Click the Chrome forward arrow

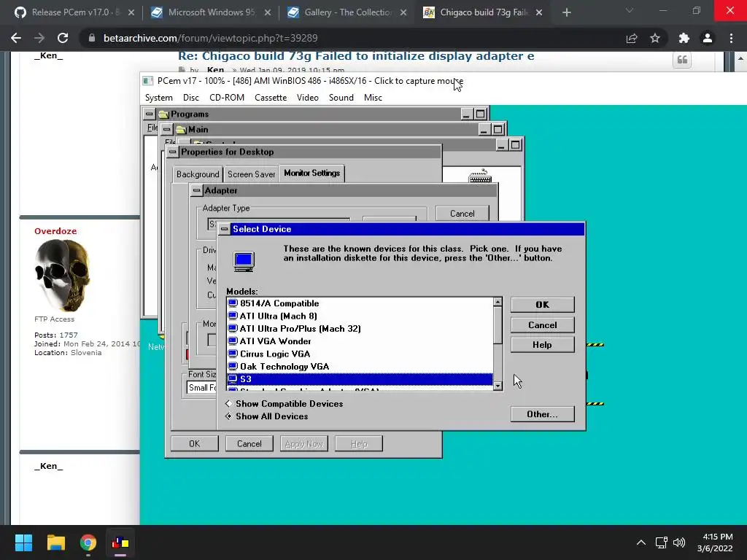[x=39, y=38]
